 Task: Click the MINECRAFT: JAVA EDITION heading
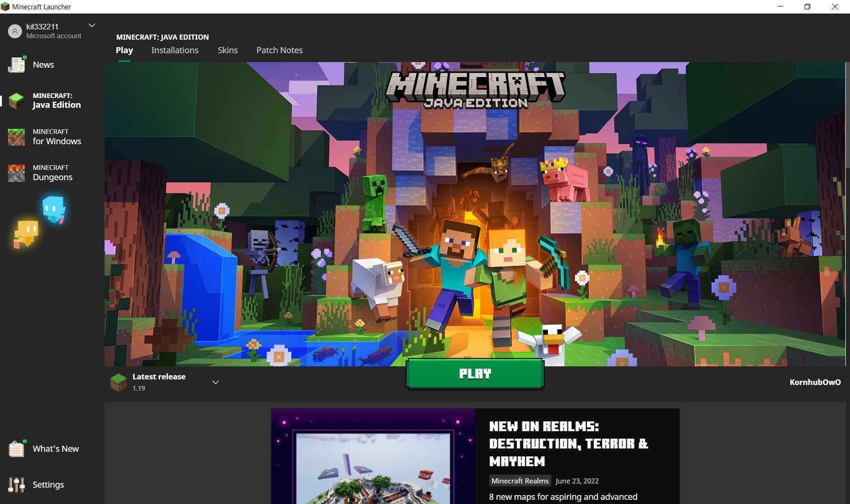point(162,37)
